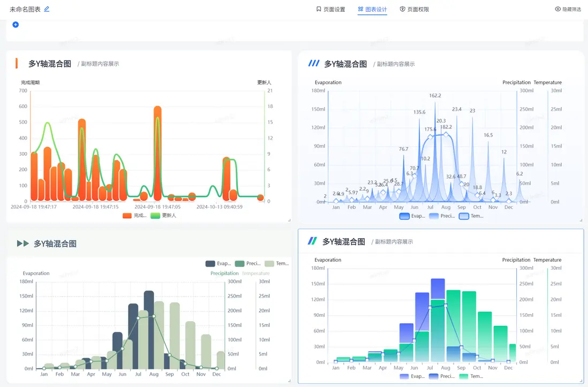Open the 页面权限 tab
Screen dimensions: 588x387
[x=414, y=9]
